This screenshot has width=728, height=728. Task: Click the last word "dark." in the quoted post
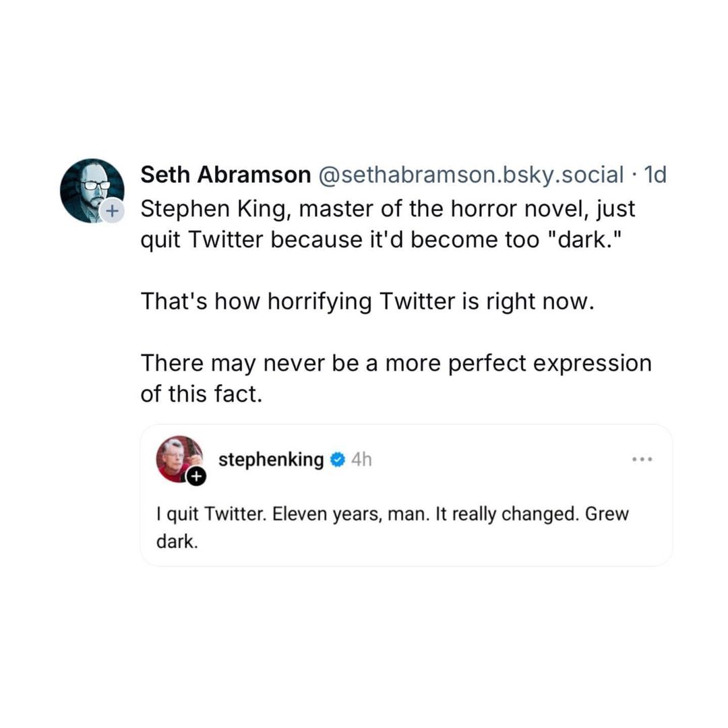click(x=177, y=541)
